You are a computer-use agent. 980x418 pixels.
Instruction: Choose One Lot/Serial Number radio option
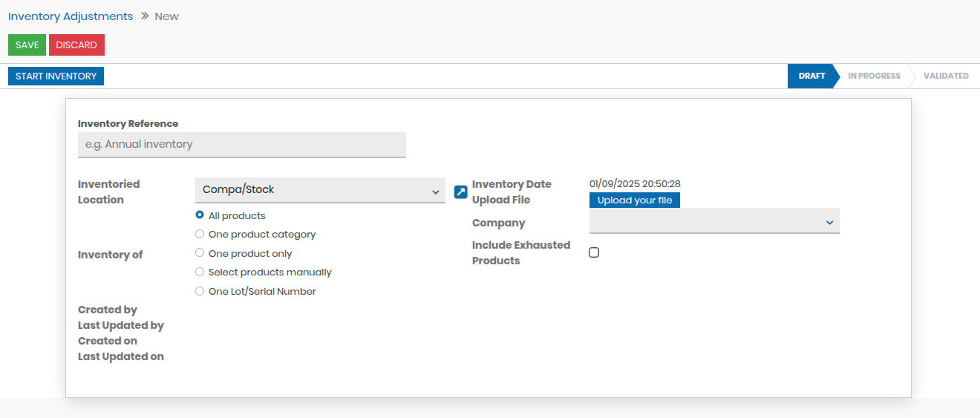click(200, 291)
